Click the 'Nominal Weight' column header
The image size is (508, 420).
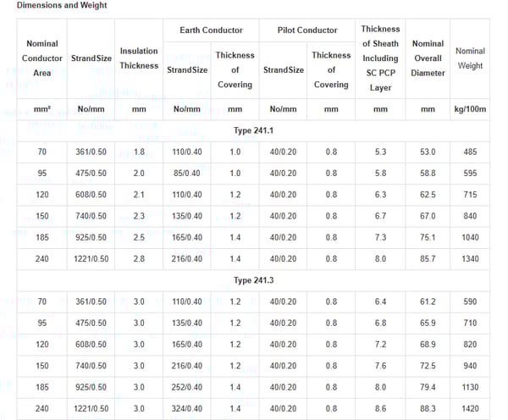click(470, 58)
